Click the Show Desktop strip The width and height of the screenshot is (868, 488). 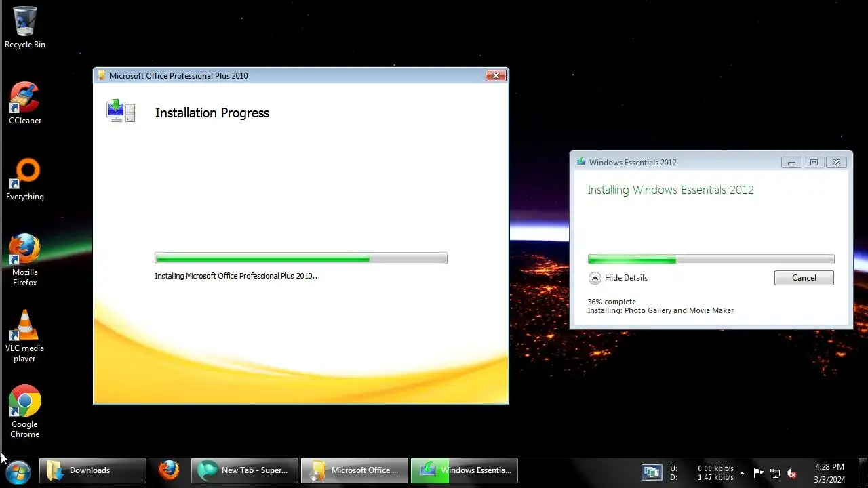(863, 472)
